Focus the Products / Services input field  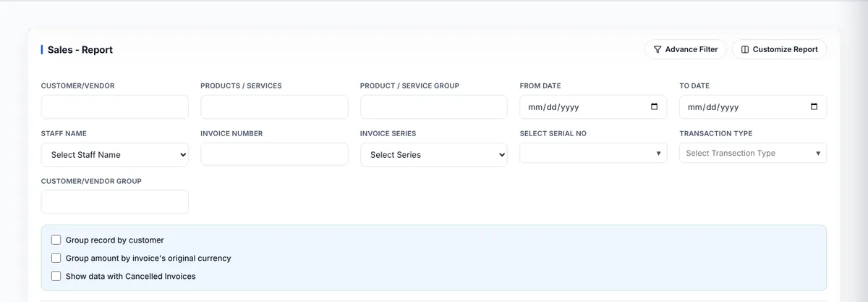click(x=274, y=106)
